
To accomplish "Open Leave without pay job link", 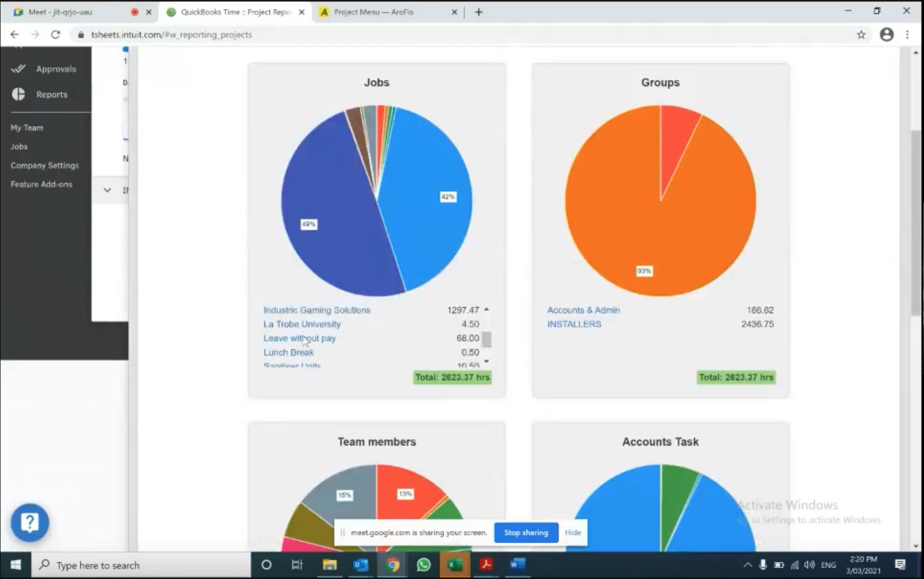I will [x=299, y=338].
